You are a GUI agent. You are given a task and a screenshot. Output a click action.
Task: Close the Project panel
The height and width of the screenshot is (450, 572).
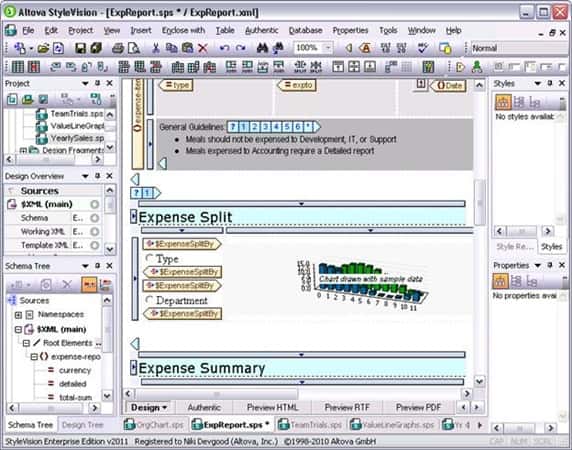tap(109, 83)
